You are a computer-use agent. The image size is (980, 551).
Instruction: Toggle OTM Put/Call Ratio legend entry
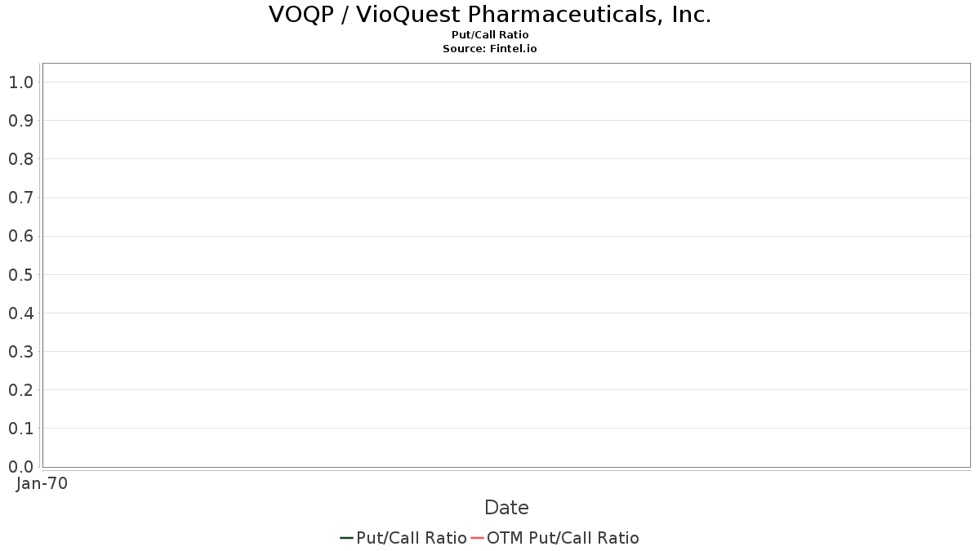(563, 538)
